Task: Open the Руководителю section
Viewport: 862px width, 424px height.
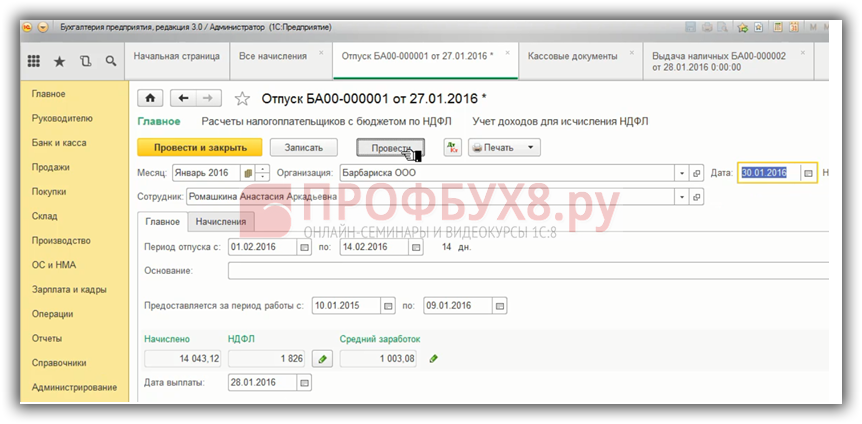Action: (x=62, y=118)
